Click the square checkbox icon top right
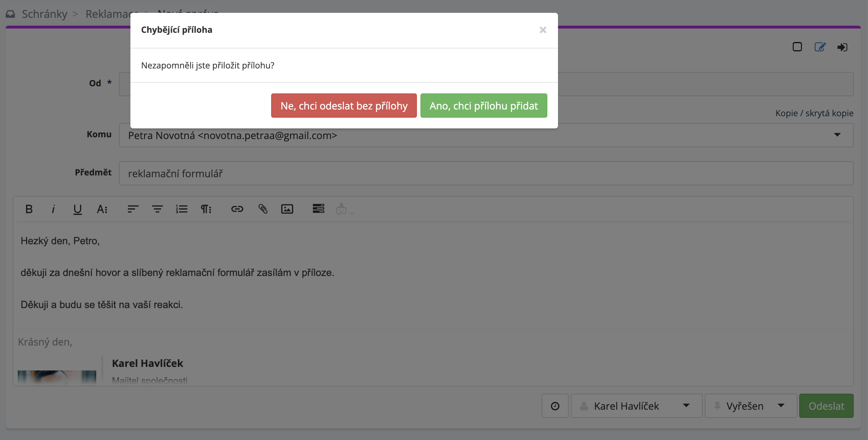 click(x=797, y=47)
